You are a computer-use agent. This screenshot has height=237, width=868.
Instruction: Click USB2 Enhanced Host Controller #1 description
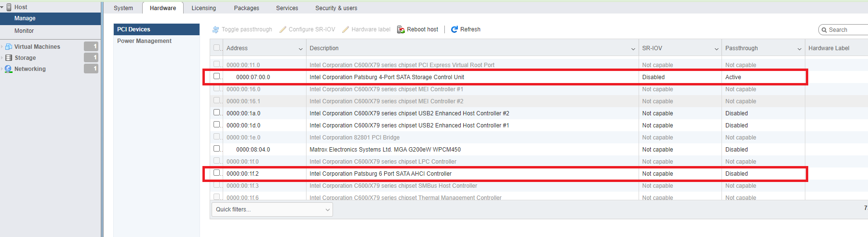(409, 125)
